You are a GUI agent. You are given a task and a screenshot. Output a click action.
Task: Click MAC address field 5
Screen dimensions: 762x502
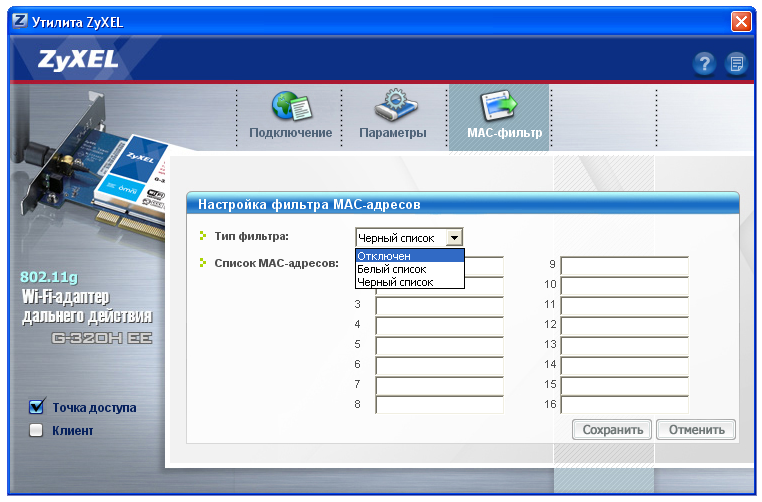(x=439, y=346)
